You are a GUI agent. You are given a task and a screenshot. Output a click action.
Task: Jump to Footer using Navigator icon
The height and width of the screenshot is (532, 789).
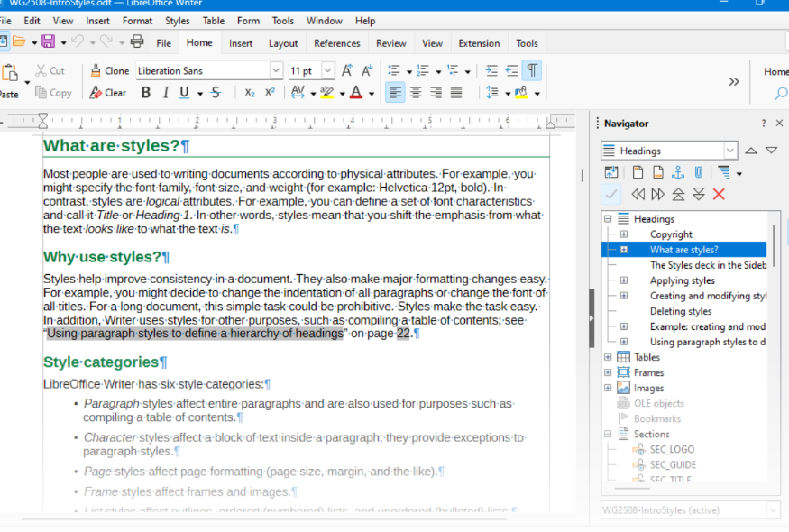click(657, 172)
